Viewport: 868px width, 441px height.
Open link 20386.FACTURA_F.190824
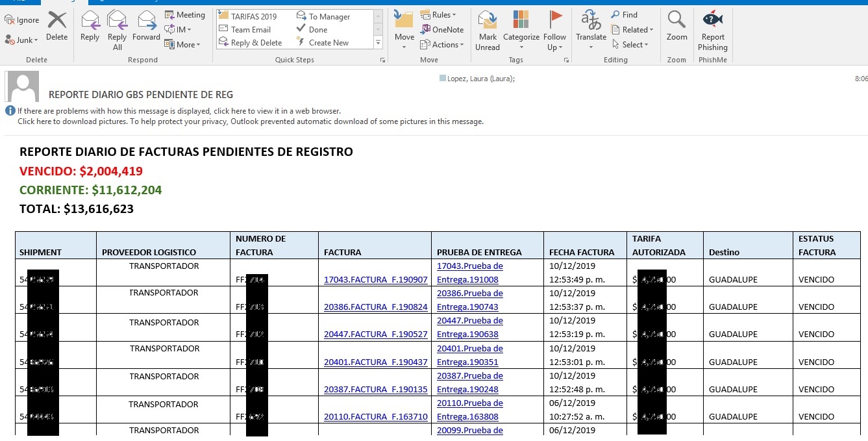click(x=376, y=307)
